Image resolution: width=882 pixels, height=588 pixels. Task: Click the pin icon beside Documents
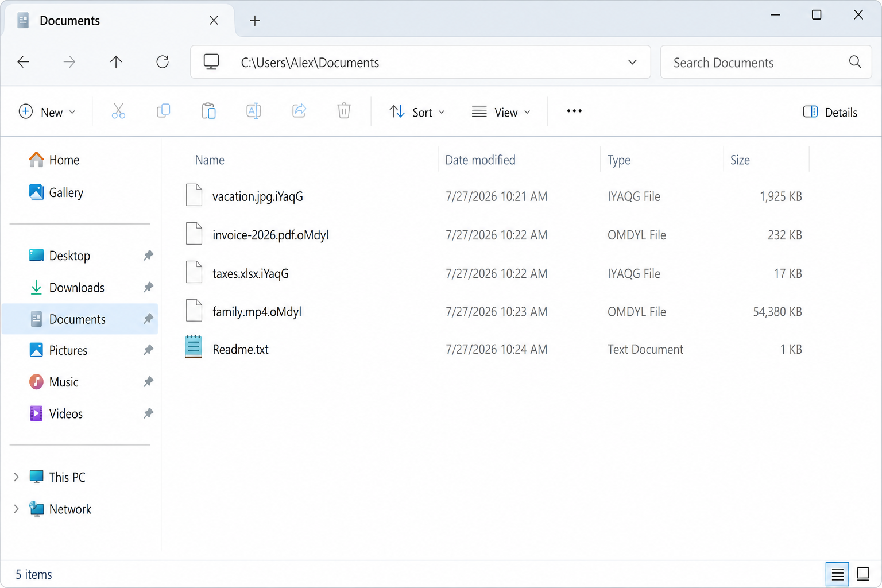(x=148, y=319)
